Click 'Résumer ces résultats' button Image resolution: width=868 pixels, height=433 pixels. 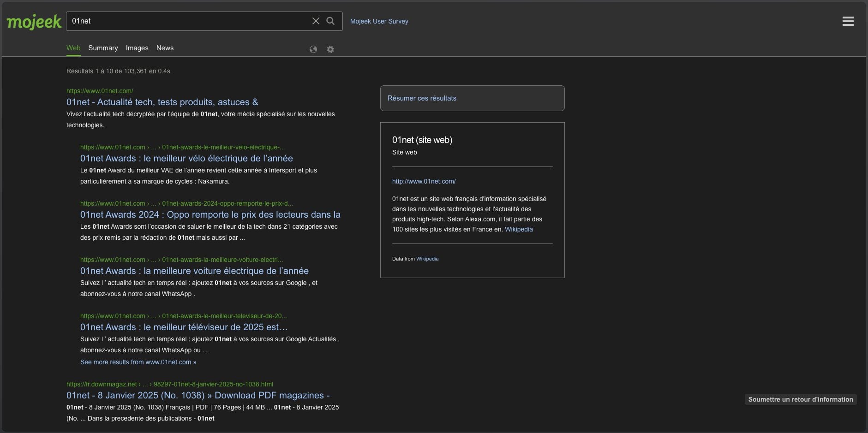[473, 98]
